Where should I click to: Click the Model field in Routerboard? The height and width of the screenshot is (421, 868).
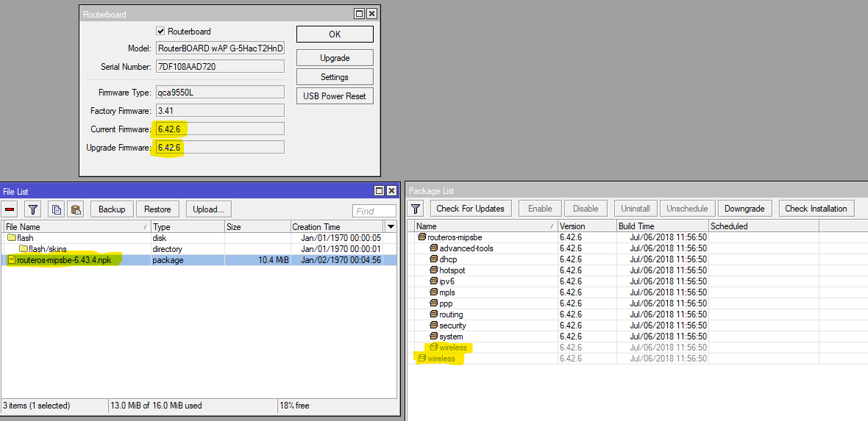point(221,48)
